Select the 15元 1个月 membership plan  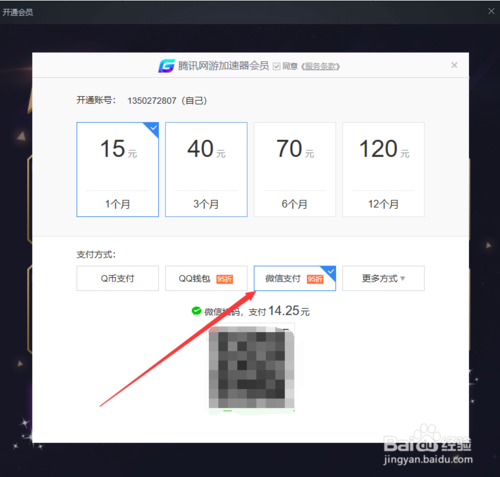click(x=117, y=169)
